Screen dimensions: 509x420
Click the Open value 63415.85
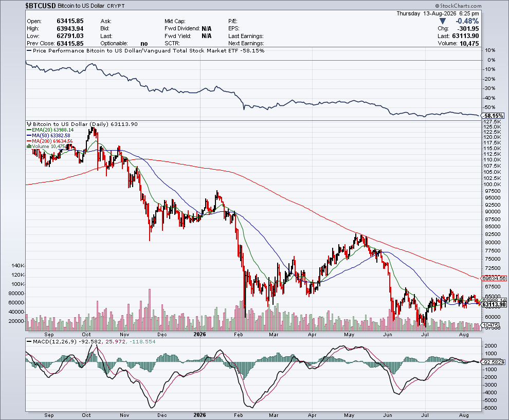pos(70,21)
